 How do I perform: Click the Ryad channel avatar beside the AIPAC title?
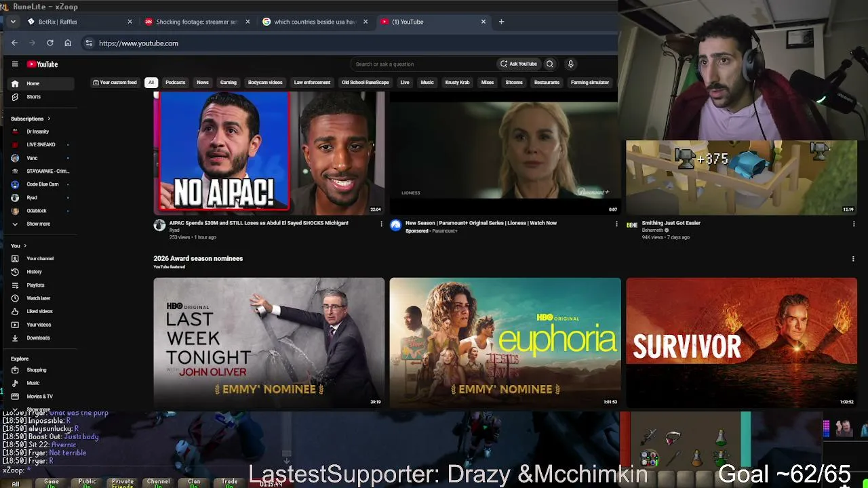click(159, 225)
